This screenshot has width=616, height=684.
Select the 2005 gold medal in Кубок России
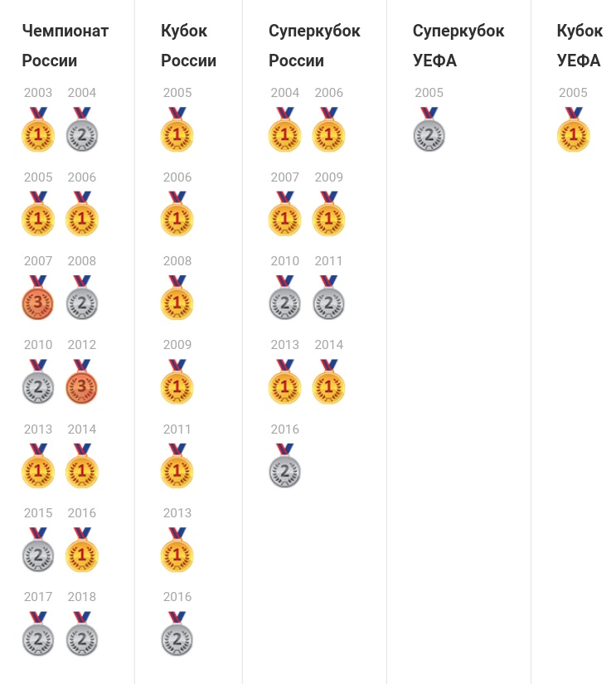177,129
